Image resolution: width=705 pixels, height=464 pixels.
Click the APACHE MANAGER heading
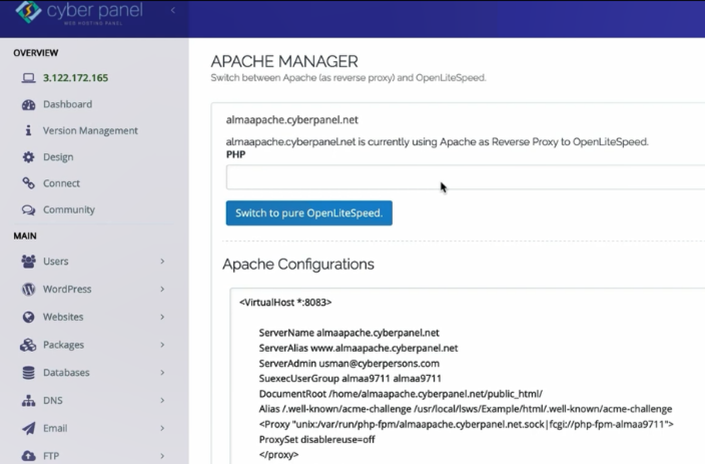[x=284, y=61]
